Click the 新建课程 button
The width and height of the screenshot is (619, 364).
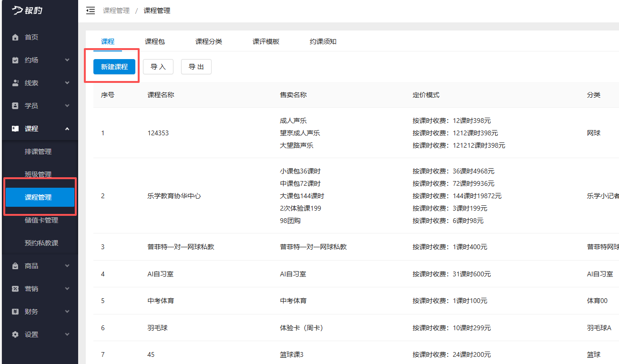click(x=114, y=67)
